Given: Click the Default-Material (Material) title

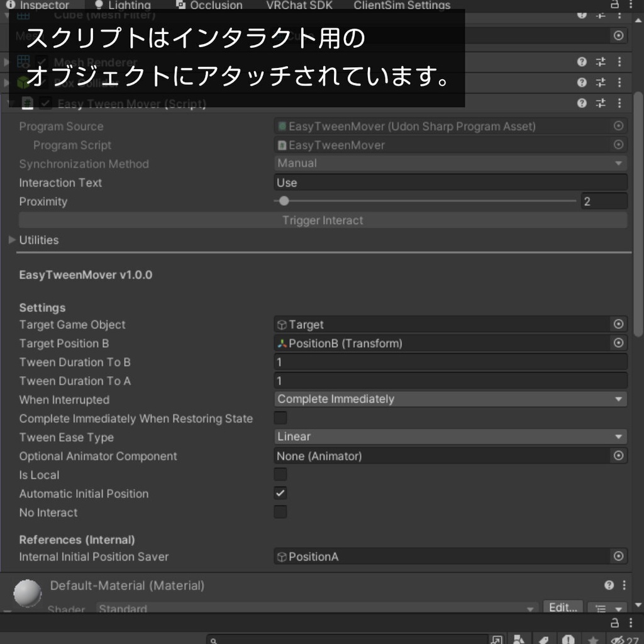Looking at the screenshot, I should tap(127, 586).
